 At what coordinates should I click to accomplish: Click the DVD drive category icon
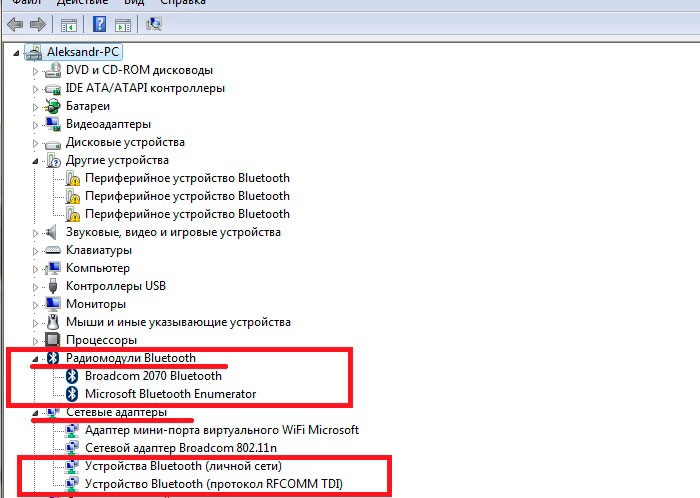click(53, 70)
